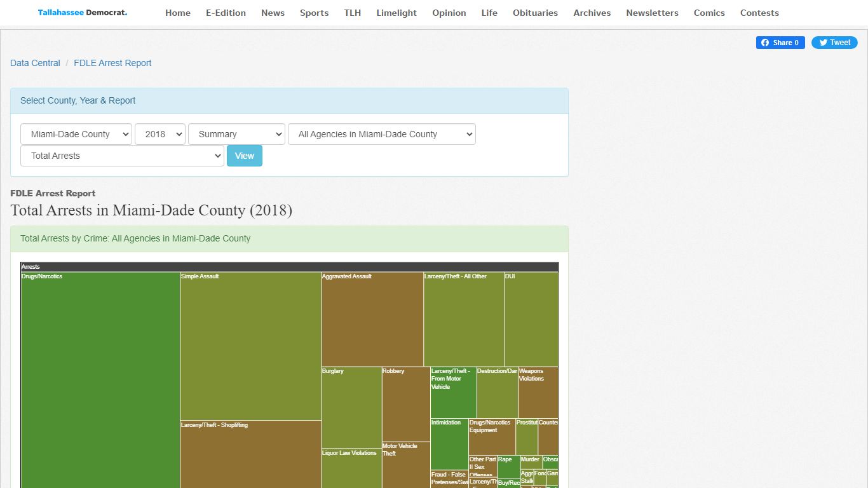The image size is (868, 488).
Task: Open the 2018 year dropdown
Action: coord(160,134)
